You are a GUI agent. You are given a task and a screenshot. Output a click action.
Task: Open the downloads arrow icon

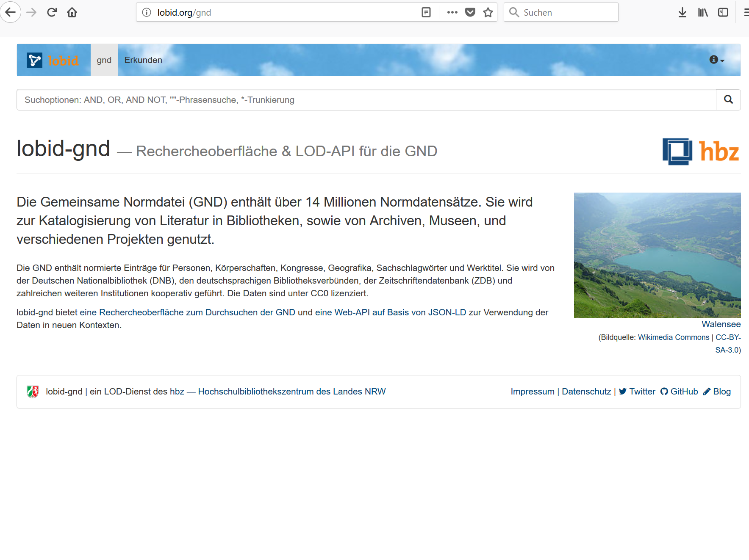[682, 12]
